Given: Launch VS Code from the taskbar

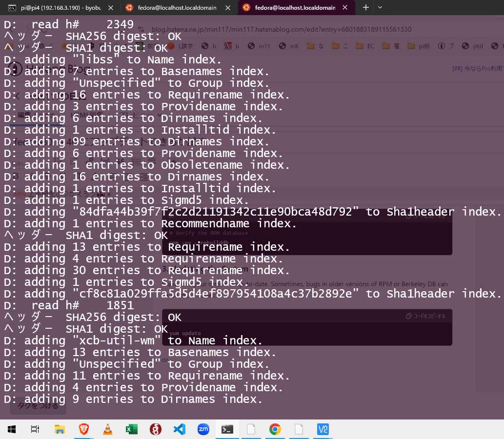Looking at the screenshot, I should pos(179,429).
